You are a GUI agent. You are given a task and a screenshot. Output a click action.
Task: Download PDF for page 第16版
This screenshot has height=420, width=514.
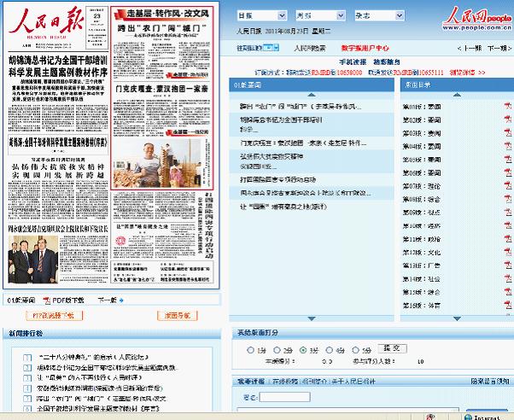coord(508,305)
